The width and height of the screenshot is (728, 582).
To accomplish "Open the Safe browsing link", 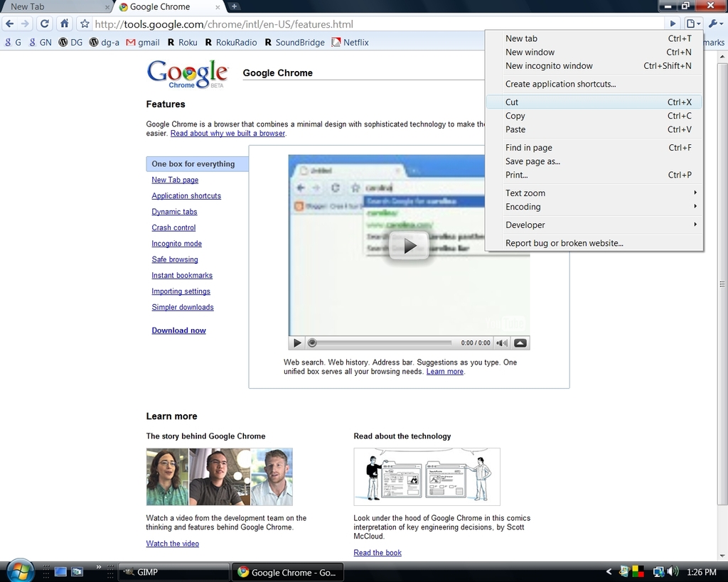I will (x=175, y=259).
